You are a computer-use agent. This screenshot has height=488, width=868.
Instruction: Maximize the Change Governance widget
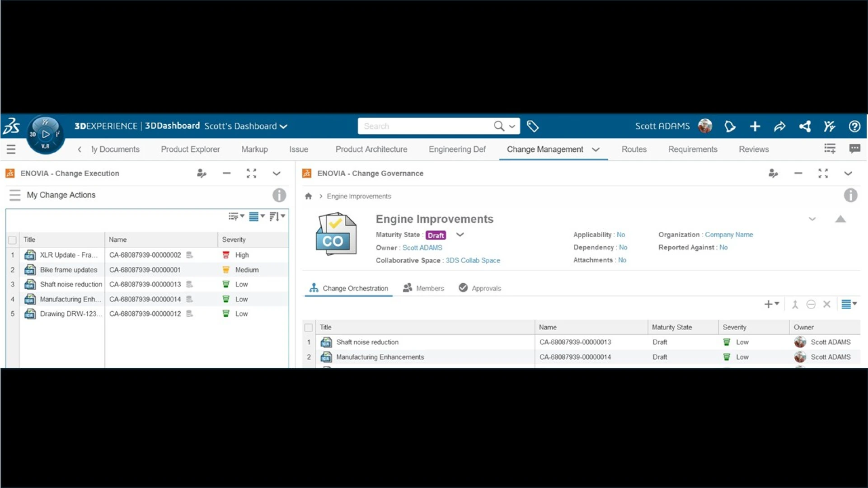[823, 174]
